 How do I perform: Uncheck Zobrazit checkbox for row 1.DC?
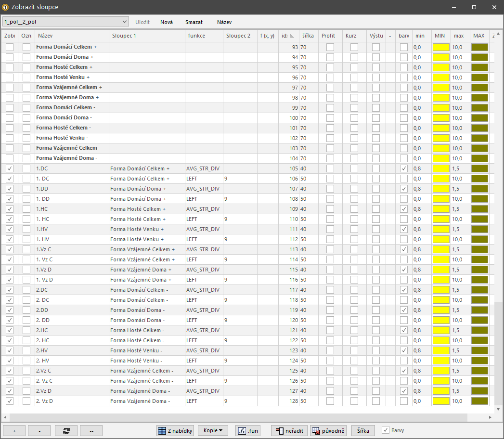point(10,168)
